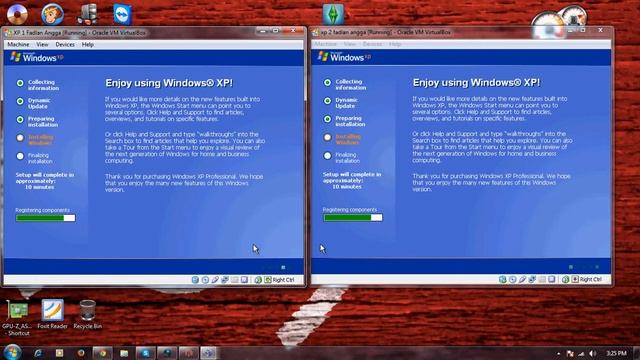Select Installing Windows step in XP 1 window
Viewport: 640px width, 360px height.
(x=35, y=140)
